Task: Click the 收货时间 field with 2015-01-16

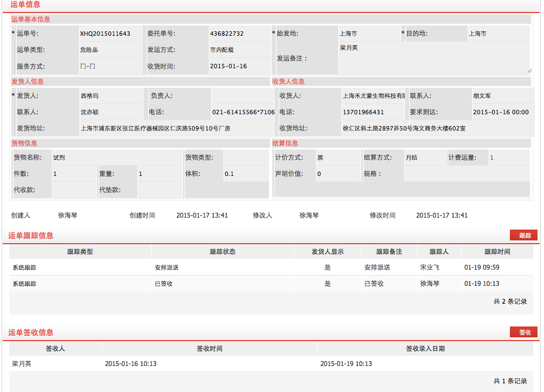Action: pos(239,66)
